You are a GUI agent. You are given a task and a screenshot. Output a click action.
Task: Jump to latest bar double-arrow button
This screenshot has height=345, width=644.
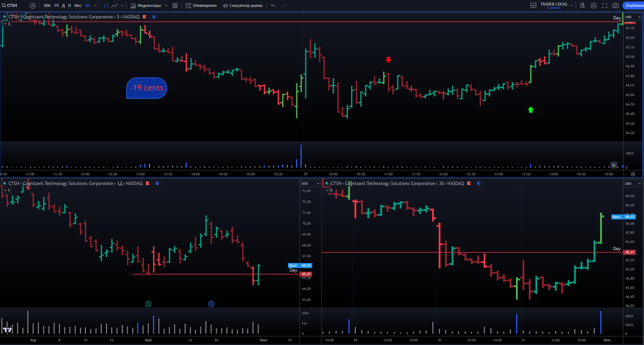613,165
